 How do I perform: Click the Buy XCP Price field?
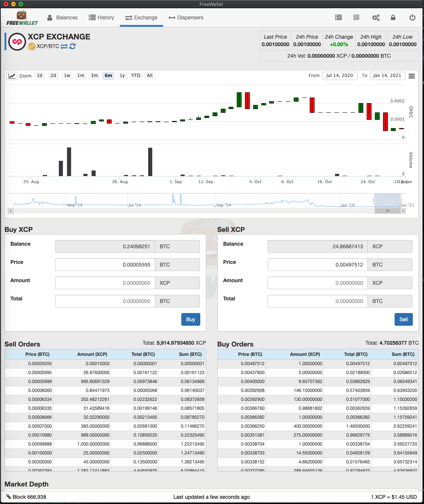[105, 265]
